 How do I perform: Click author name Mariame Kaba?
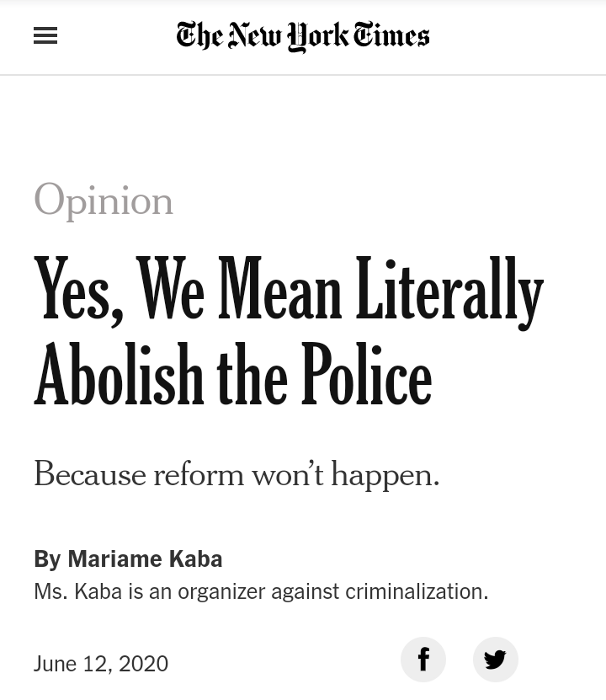(145, 559)
